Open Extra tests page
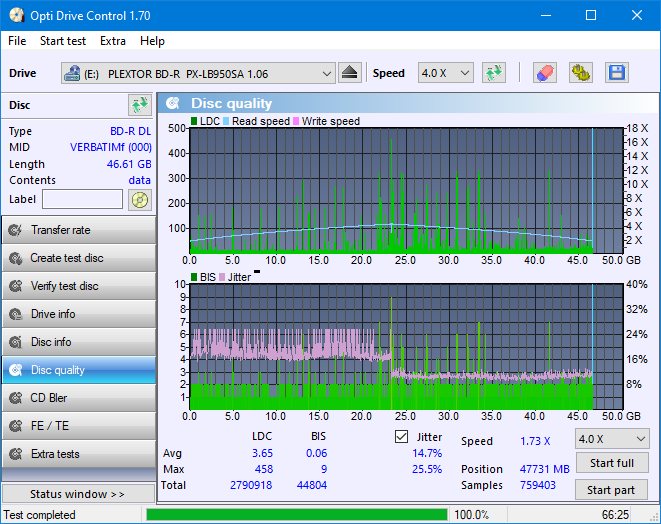661x524 pixels. pos(79,454)
